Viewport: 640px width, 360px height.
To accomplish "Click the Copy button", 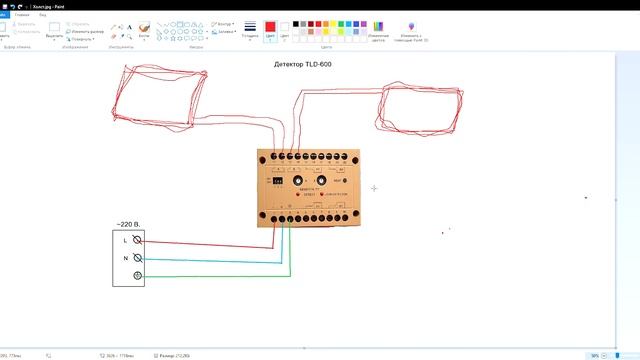I will 26,31.
